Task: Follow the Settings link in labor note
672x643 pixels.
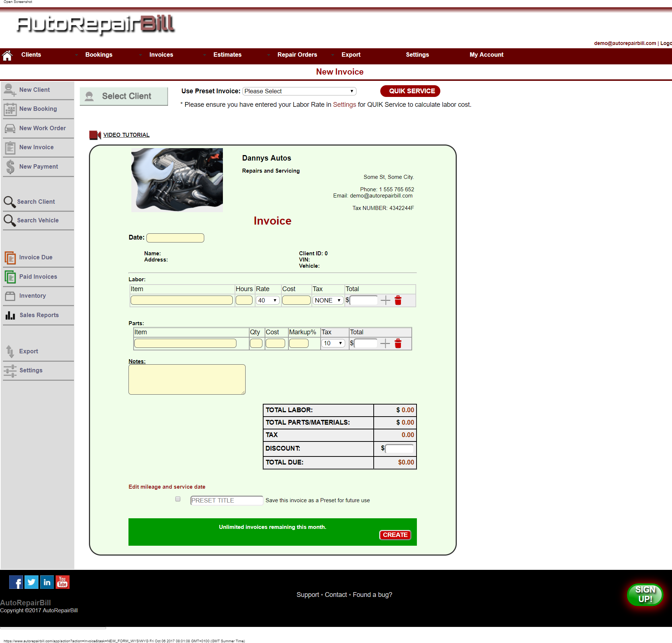Action: pos(344,105)
